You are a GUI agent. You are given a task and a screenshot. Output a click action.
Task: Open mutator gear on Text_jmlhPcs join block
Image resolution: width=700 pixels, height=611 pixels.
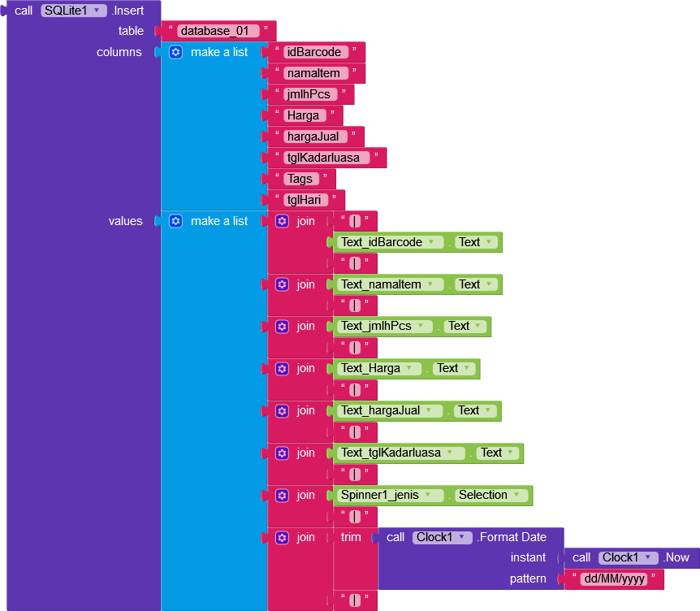tap(282, 327)
